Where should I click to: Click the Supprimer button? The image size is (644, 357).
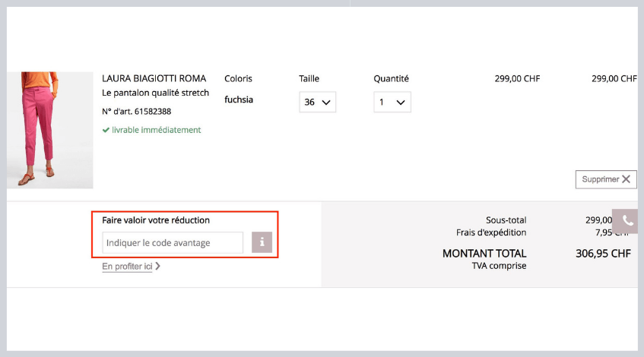click(x=606, y=179)
